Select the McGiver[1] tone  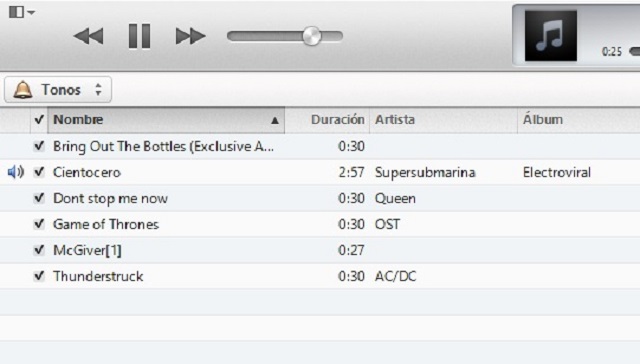[x=87, y=250]
